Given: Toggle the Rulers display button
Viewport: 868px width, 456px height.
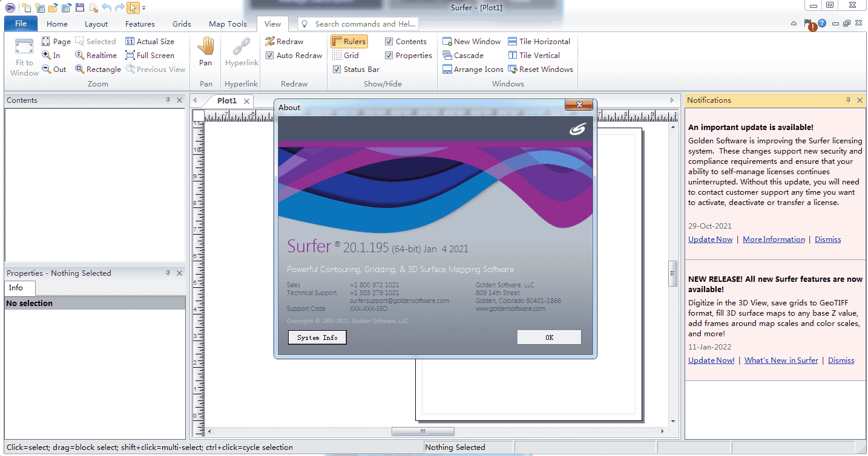Looking at the screenshot, I should click(349, 42).
